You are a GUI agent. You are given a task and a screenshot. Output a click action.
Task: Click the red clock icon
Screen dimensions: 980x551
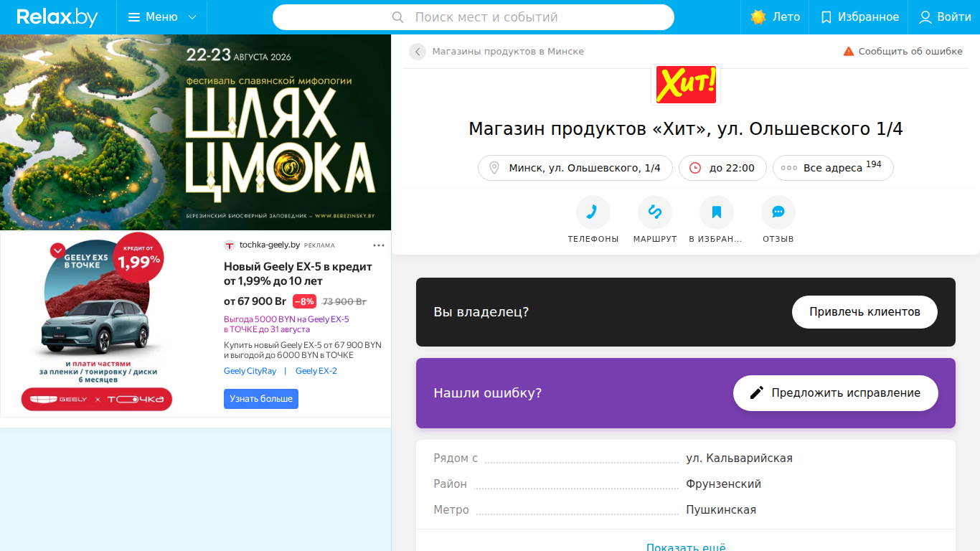pos(694,168)
